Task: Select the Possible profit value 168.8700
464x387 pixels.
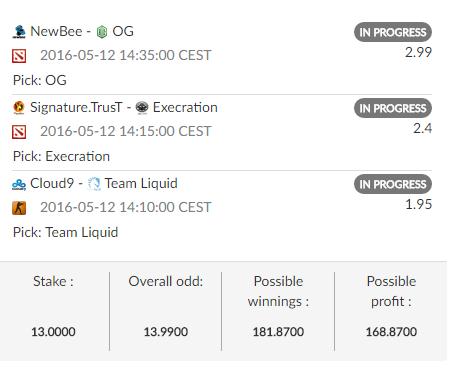Action: click(x=391, y=332)
